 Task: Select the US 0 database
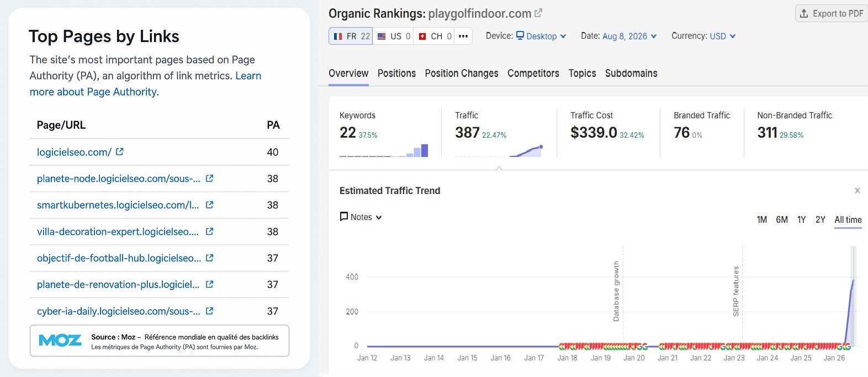393,36
